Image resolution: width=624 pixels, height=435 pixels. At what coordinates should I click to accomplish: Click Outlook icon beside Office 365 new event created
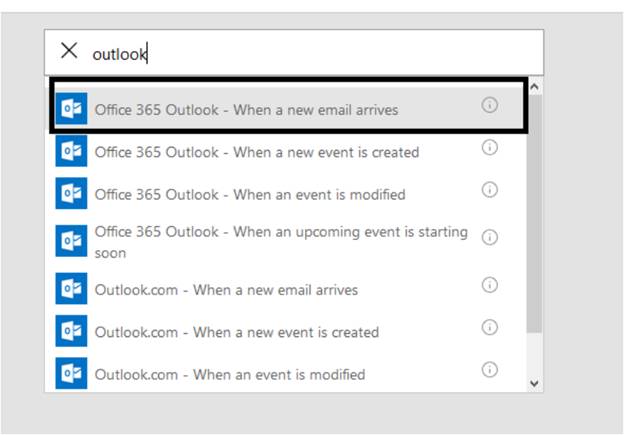[71, 151]
